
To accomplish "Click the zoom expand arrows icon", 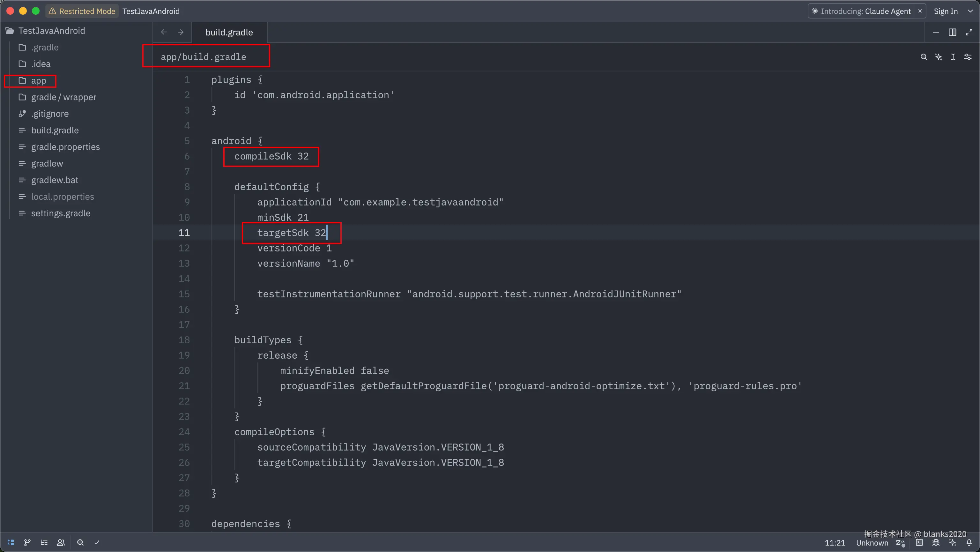I will click(x=969, y=32).
